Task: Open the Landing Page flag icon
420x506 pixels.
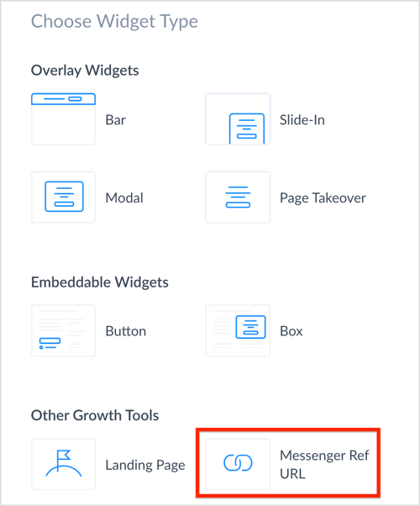Action: click(x=63, y=464)
